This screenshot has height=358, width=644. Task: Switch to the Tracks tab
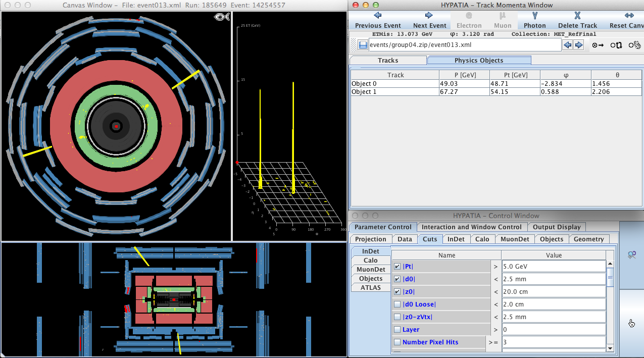tap(388, 61)
